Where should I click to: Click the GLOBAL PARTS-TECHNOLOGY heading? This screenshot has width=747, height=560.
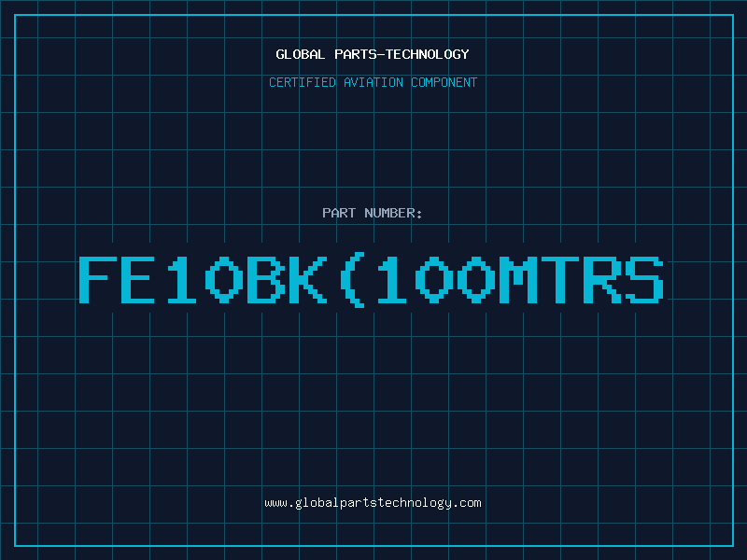[373, 54]
